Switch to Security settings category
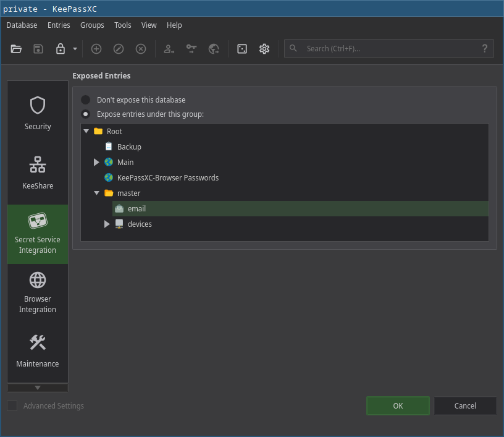 pyautogui.click(x=38, y=112)
